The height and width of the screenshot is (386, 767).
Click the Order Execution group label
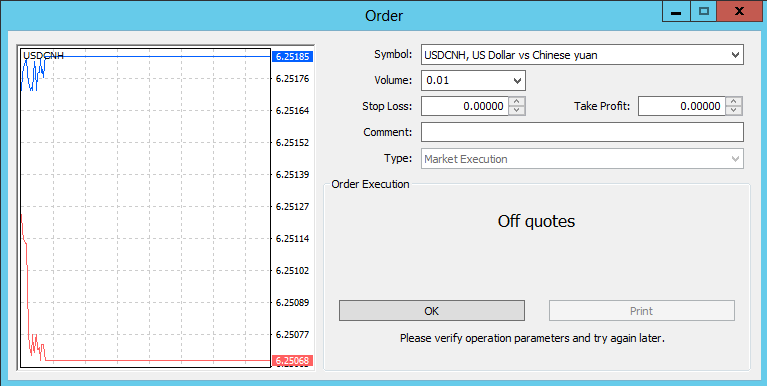pyautogui.click(x=370, y=184)
